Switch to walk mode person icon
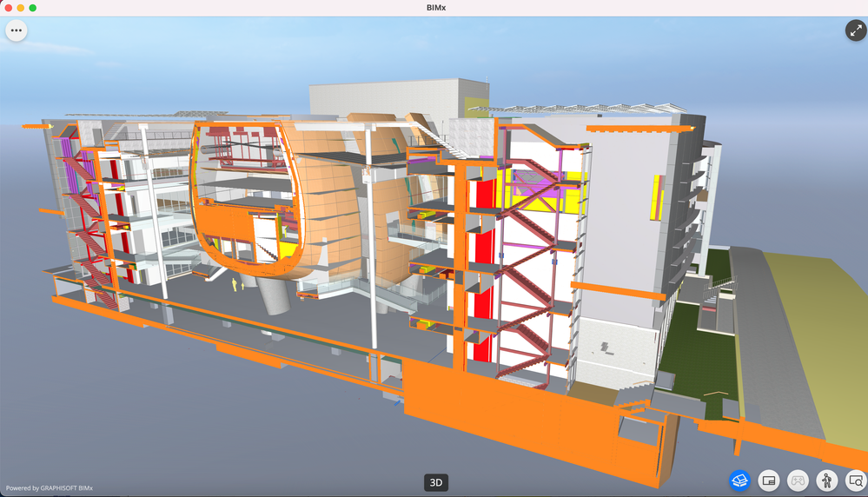This screenshot has width=868, height=497. [827, 480]
